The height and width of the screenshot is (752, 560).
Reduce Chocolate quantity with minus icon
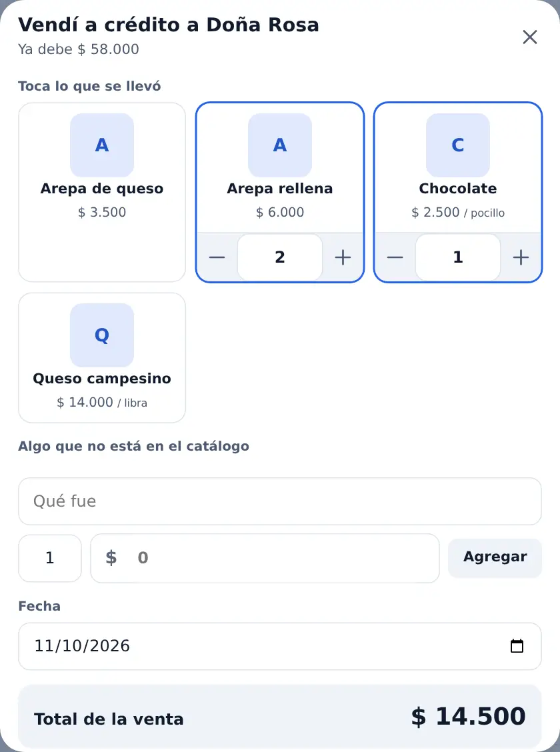click(x=395, y=257)
